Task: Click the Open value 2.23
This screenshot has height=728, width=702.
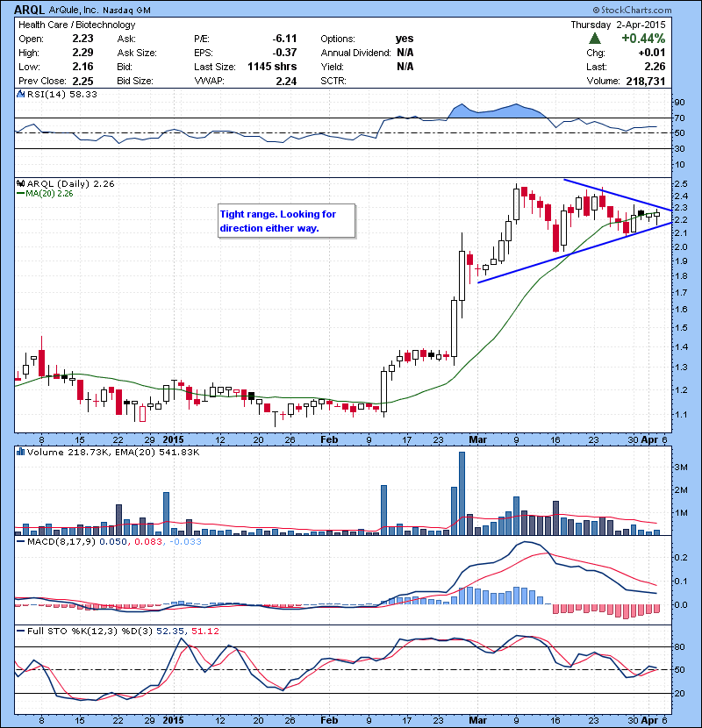Action: (82, 39)
